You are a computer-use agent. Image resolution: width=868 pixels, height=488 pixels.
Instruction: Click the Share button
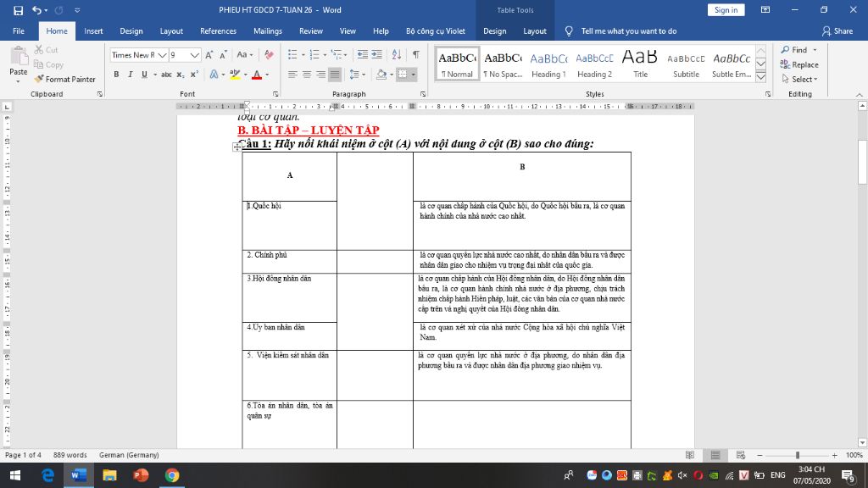click(837, 31)
